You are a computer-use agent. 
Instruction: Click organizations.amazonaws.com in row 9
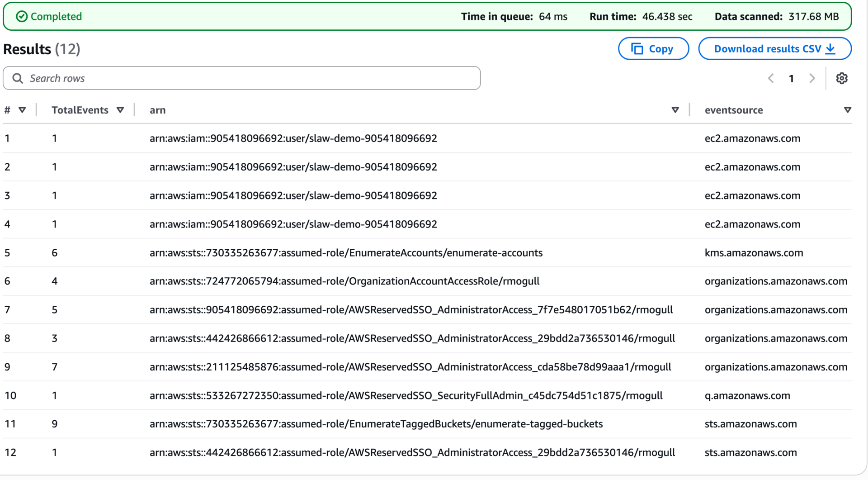point(776,367)
